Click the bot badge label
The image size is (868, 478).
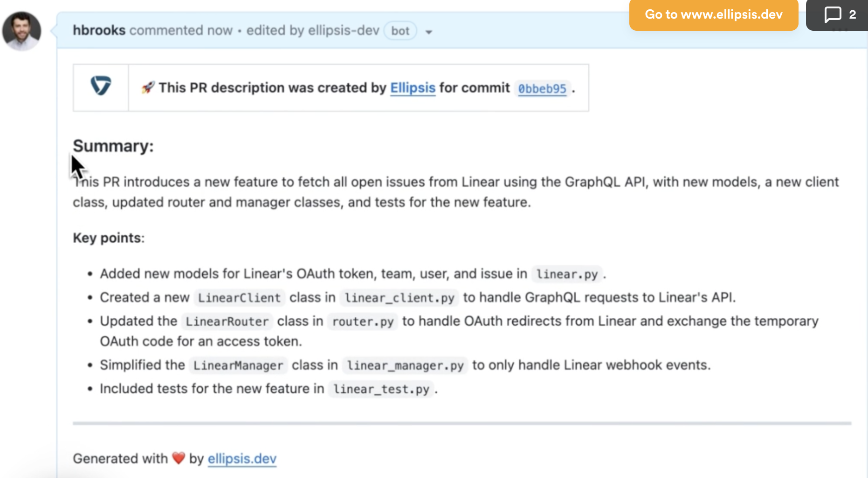[x=400, y=31]
